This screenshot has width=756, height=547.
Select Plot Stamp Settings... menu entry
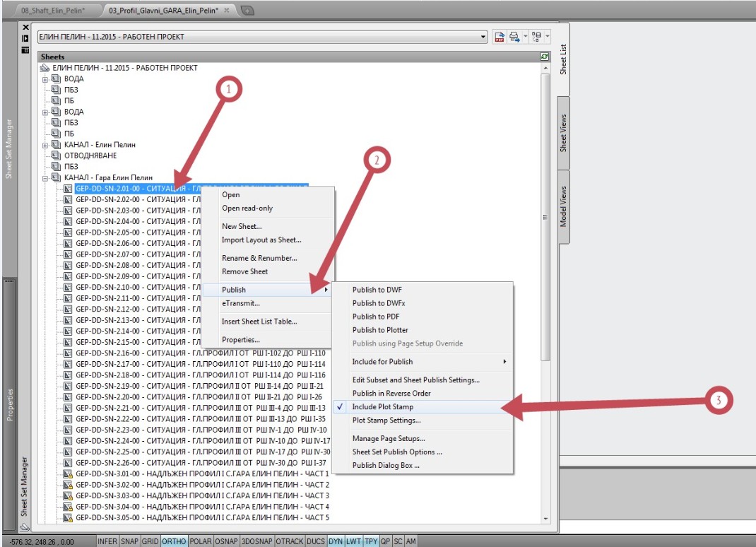(386, 420)
